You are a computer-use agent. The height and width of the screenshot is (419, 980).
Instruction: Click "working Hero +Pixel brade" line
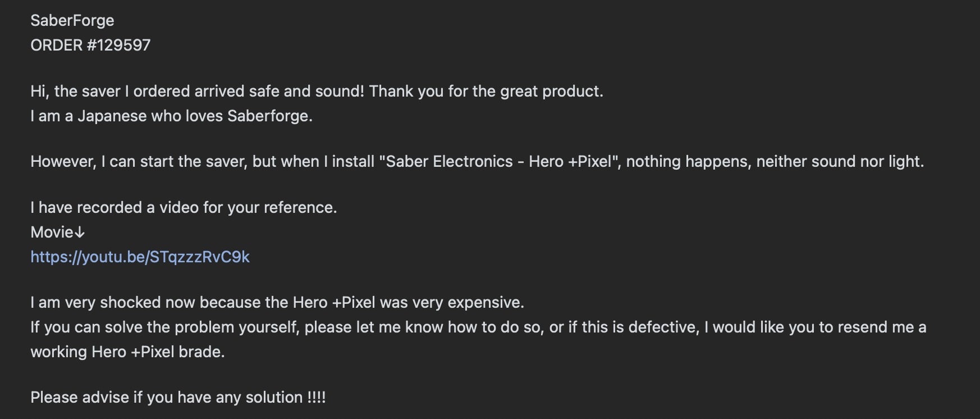coord(127,352)
